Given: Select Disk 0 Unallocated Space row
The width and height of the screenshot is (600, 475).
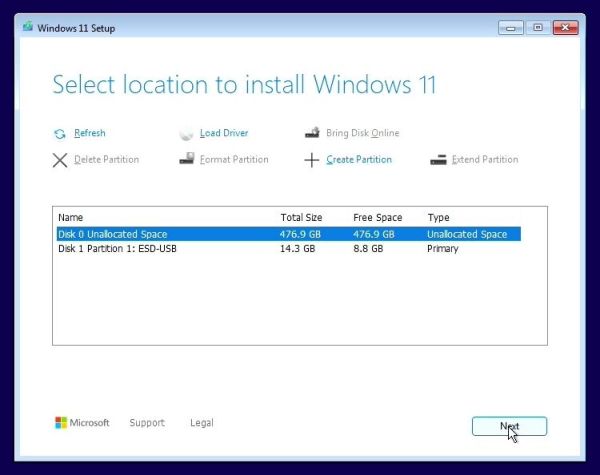Looking at the screenshot, I should click(289, 234).
